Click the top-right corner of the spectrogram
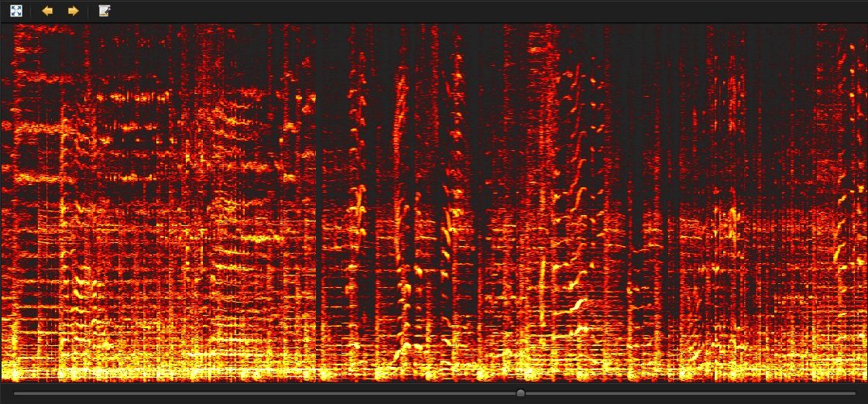Image resolution: width=868 pixels, height=404 pixels. (x=865, y=25)
